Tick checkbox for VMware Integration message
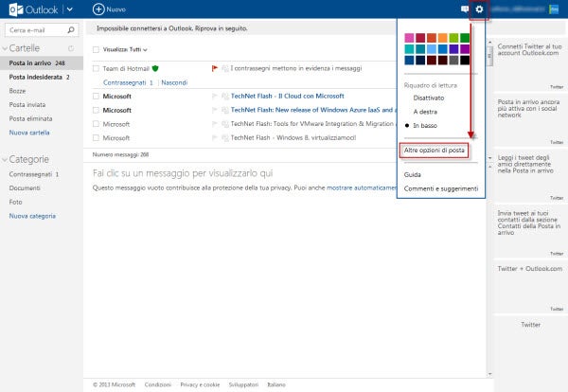Image resolution: width=568 pixels, height=392 pixels. click(x=96, y=124)
